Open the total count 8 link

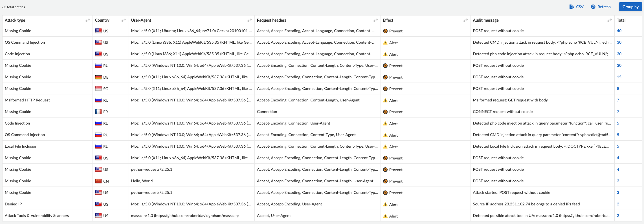(618, 88)
